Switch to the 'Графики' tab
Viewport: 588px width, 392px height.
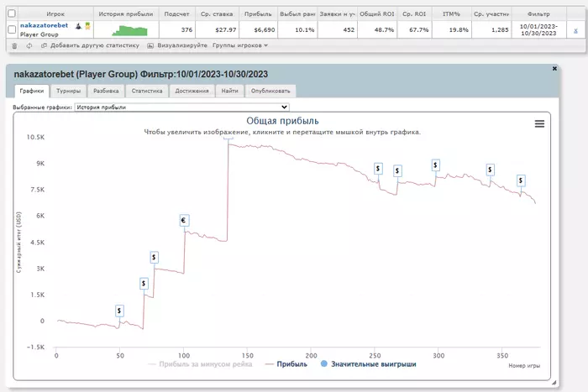pyautogui.click(x=32, y=91)
